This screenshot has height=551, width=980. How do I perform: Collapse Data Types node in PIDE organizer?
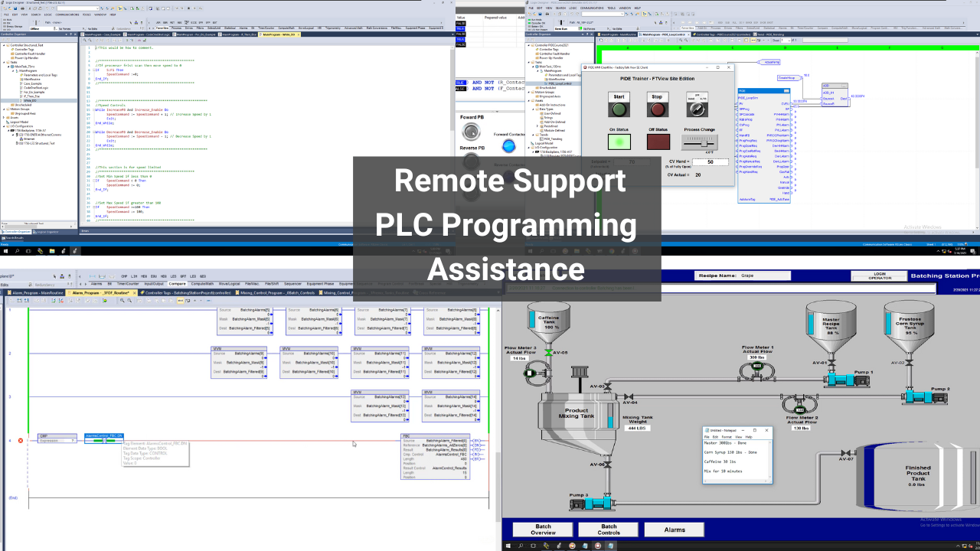[531, 109]
